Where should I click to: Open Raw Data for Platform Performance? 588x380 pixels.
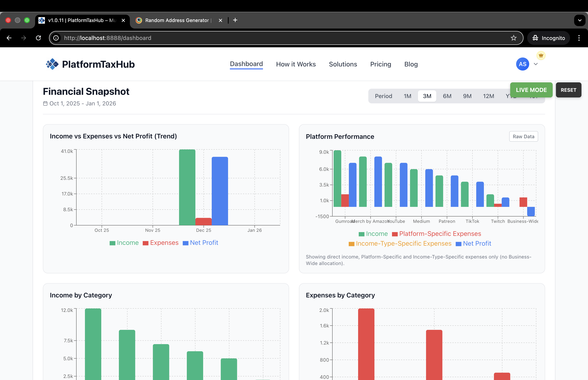(523, 136)
